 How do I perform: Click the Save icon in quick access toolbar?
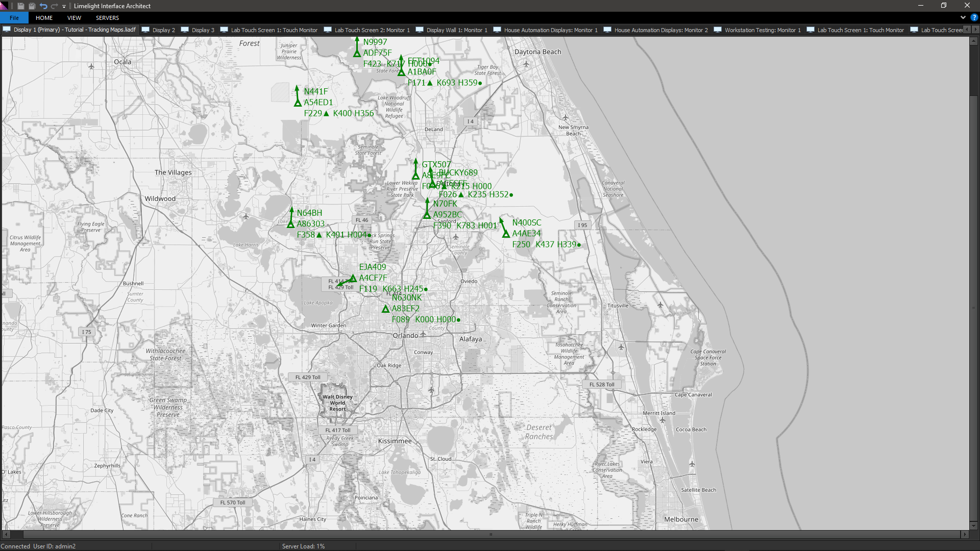pyautogui.click(x=21, y=6)
